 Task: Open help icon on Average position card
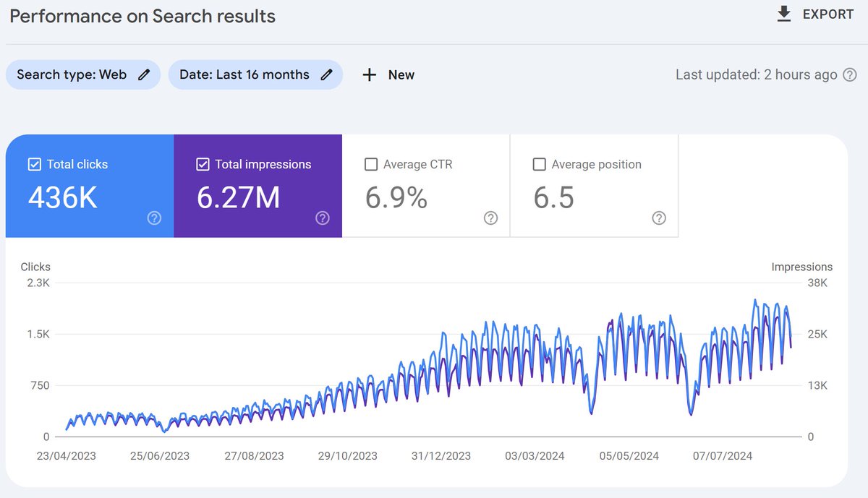pyautogui.click(x=659, y=218)
